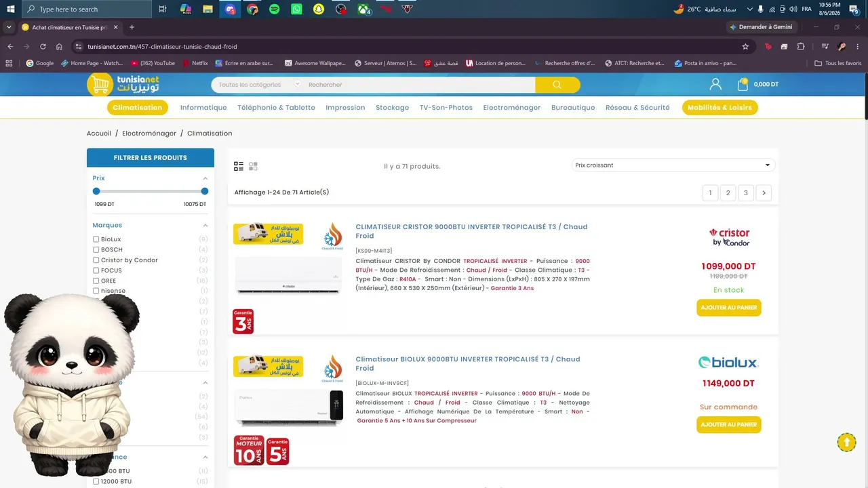Open a new browser tab
868x488 pixels.
pyautogui.click(x=132, y=27)
